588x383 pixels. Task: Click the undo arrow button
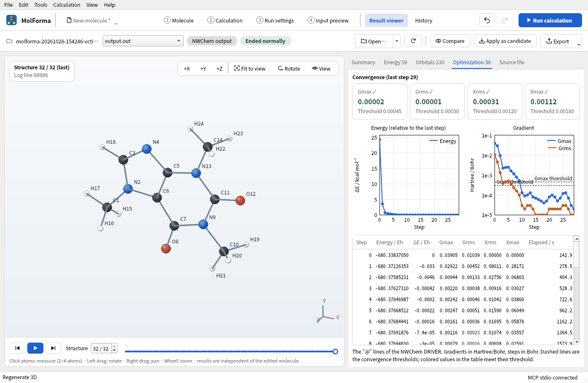pos(487,20)
